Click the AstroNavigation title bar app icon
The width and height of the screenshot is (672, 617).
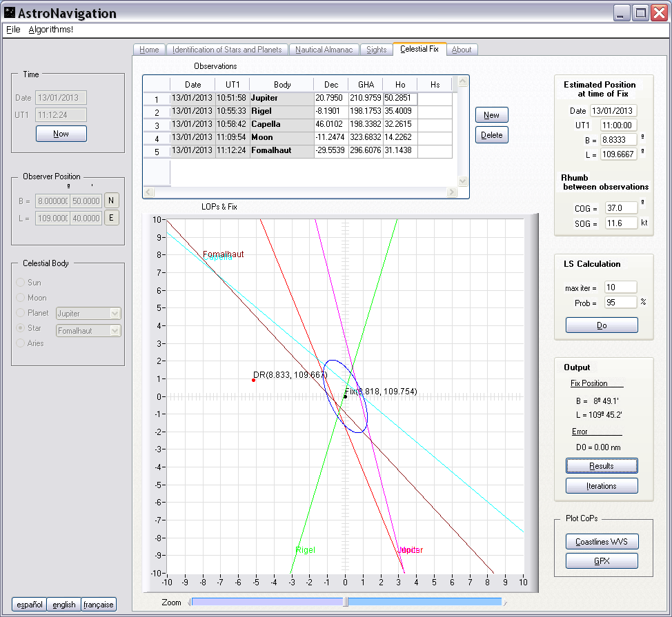tap(10, 13)
